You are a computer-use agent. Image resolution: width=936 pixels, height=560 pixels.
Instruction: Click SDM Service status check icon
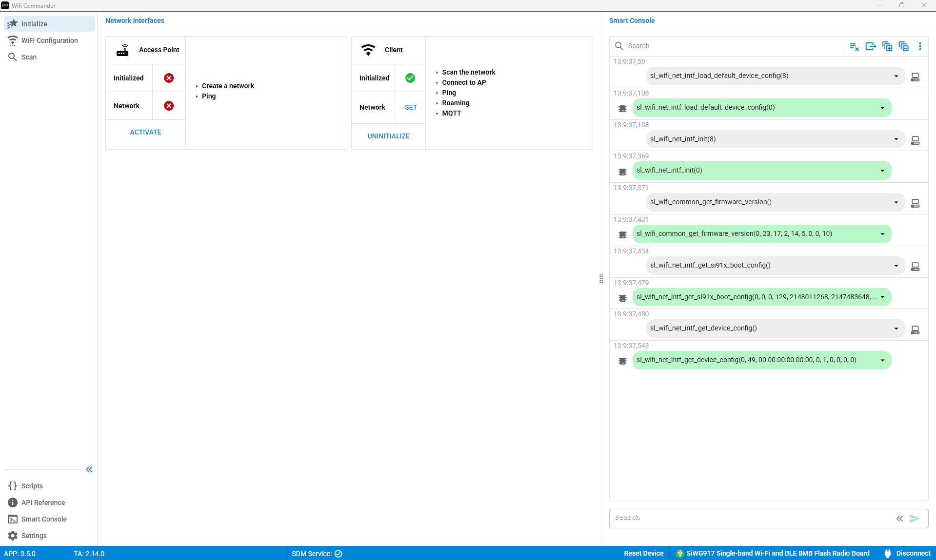click(x=338, y=554)
